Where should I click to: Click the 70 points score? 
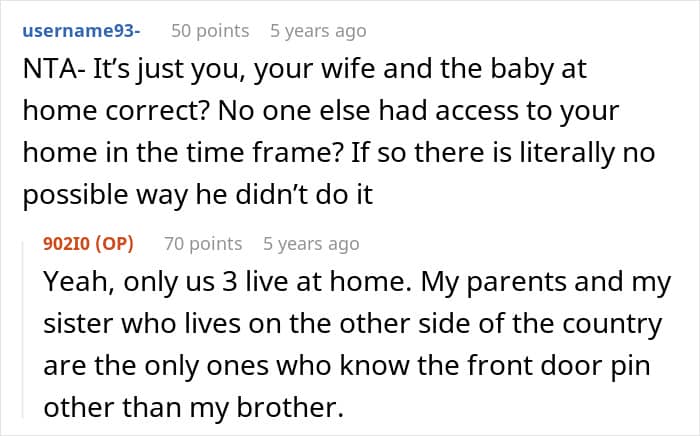pyautogui.click(x=203, y=243)
